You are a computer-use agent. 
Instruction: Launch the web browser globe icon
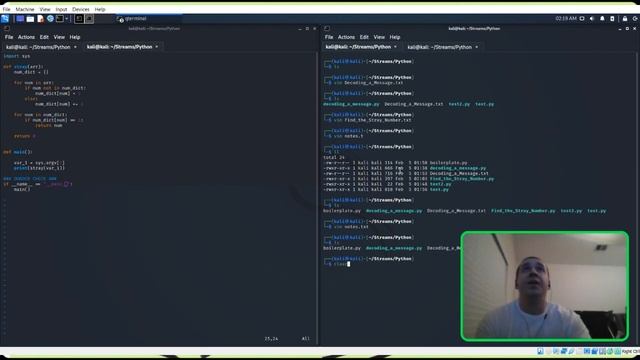50,18
